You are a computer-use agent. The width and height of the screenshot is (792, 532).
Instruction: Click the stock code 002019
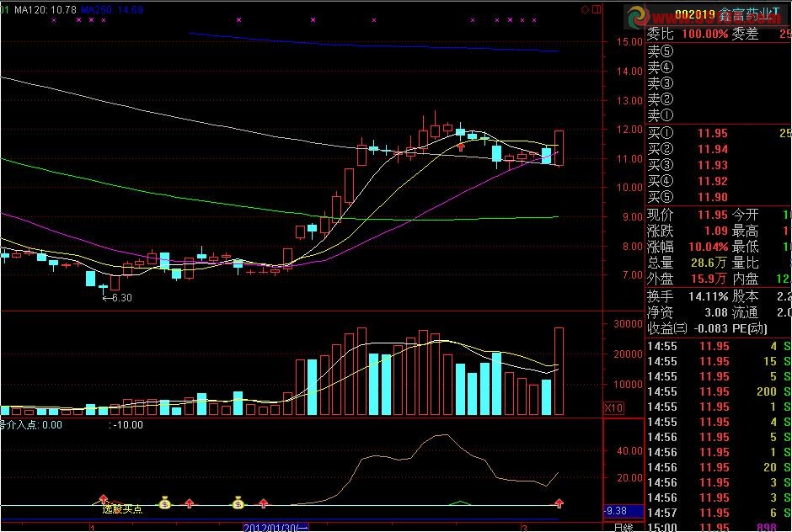695,15
